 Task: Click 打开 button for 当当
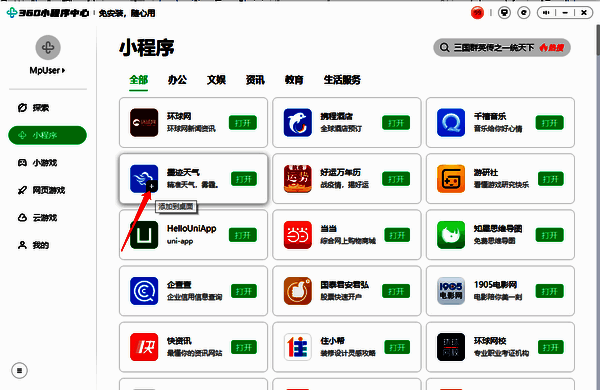coord(397,235)
